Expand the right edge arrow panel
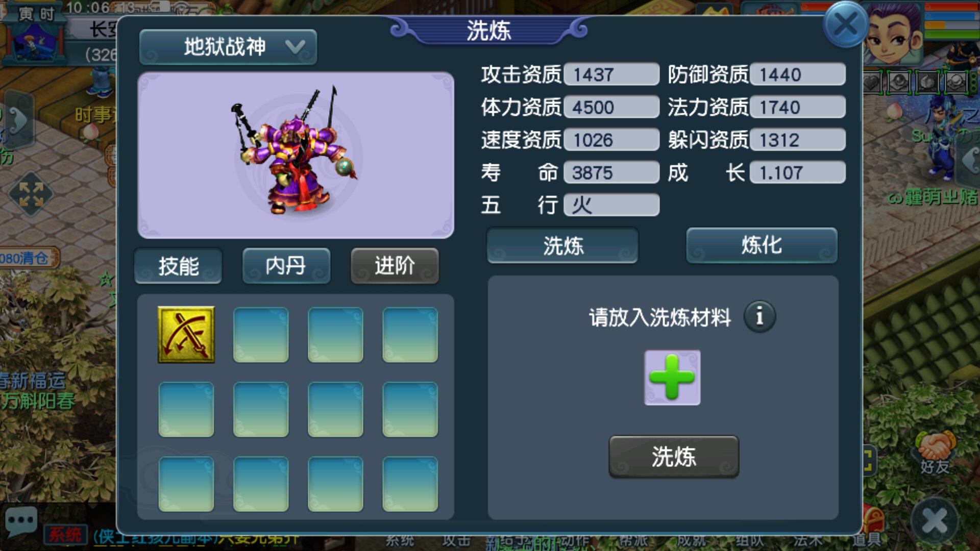The width and height of the screenshot is (980, 551). (x=968, y=160)
